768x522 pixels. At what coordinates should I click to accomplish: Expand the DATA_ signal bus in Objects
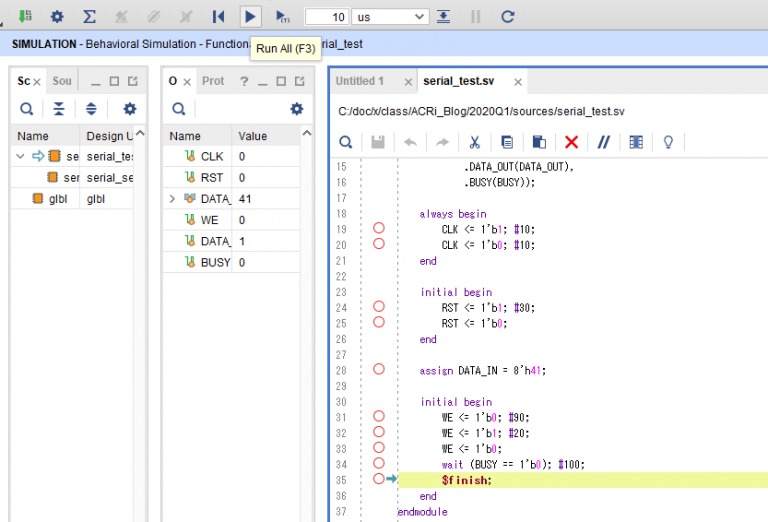pyautogui.click(x=173, y=199)
